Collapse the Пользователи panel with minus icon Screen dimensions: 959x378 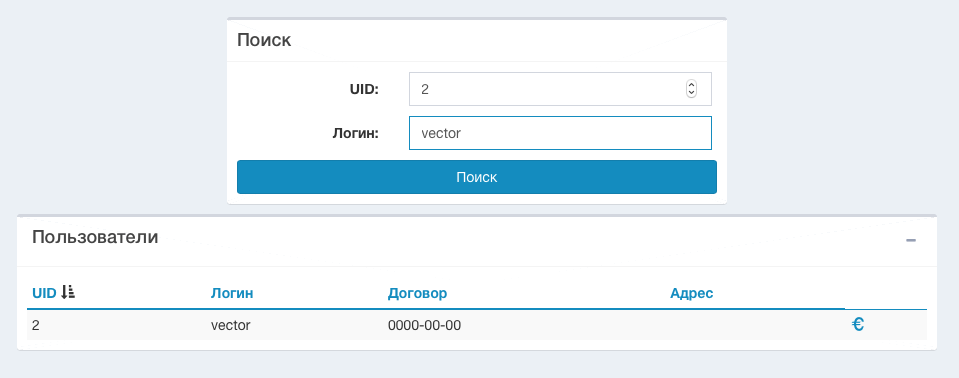point(911,240)
